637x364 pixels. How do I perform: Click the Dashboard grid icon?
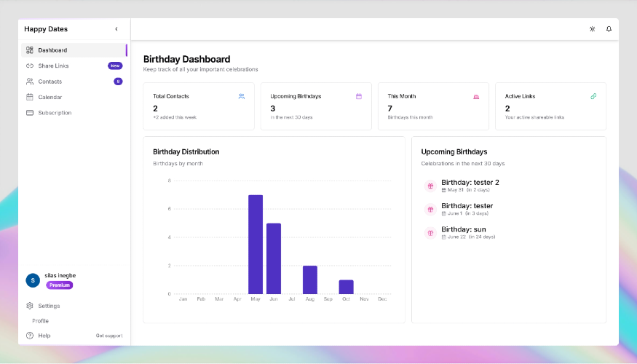click(30, 50)
